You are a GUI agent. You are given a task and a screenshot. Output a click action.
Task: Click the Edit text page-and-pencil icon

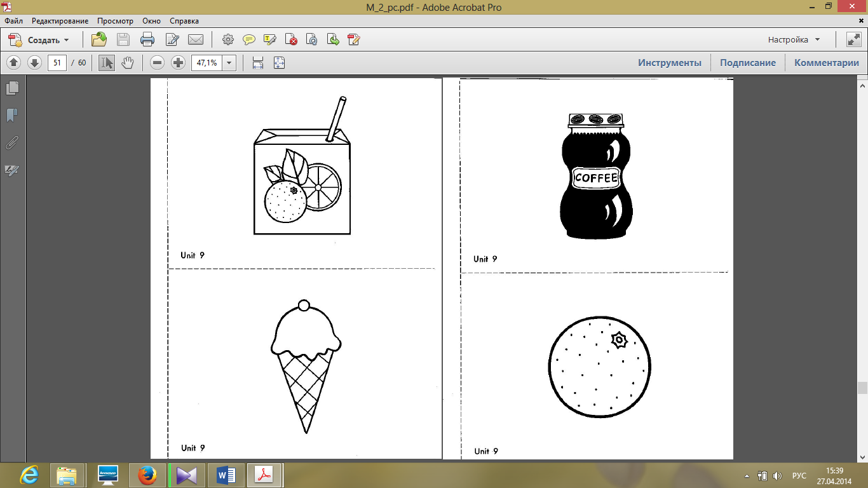[x=172, y=40]
